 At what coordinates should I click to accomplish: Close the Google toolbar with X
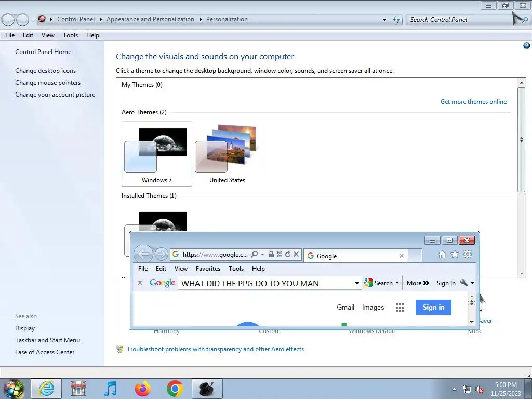[140, 283]
